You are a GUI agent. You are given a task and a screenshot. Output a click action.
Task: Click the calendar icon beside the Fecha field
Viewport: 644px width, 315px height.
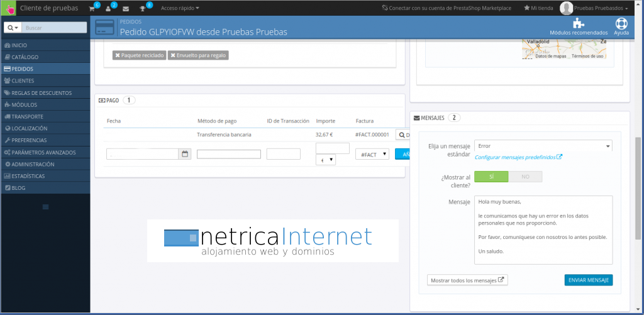185,154
